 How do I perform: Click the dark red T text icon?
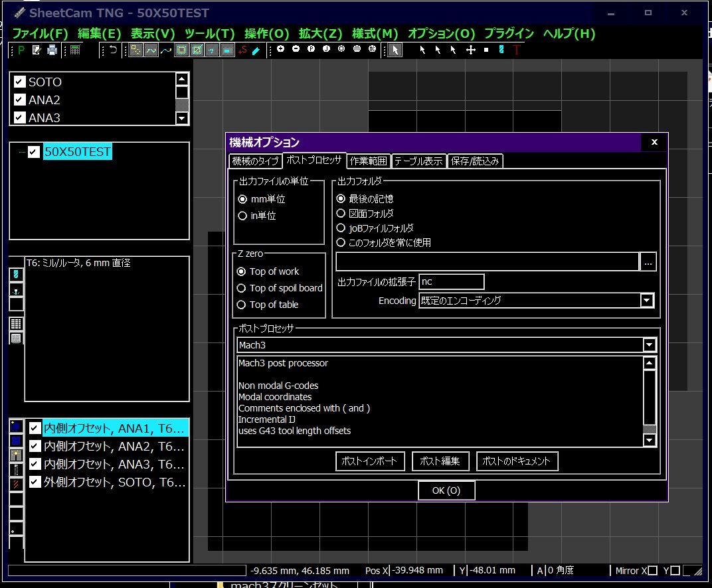coord(516,50)
